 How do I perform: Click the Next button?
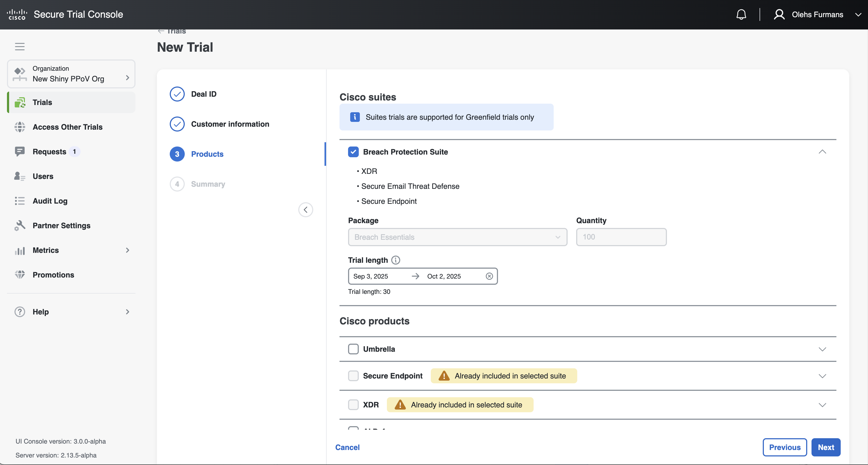point(826,448)
